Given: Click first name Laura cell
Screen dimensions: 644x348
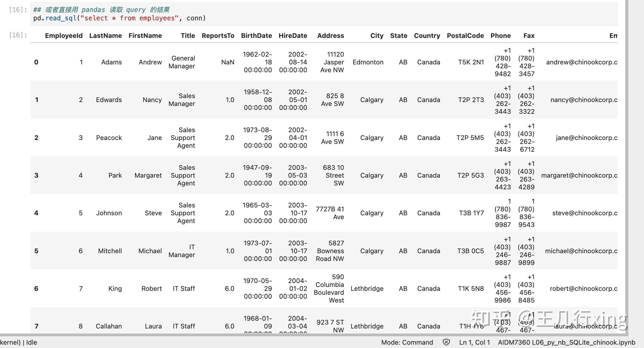Looking at the screenshot, I should click(153, 326).
